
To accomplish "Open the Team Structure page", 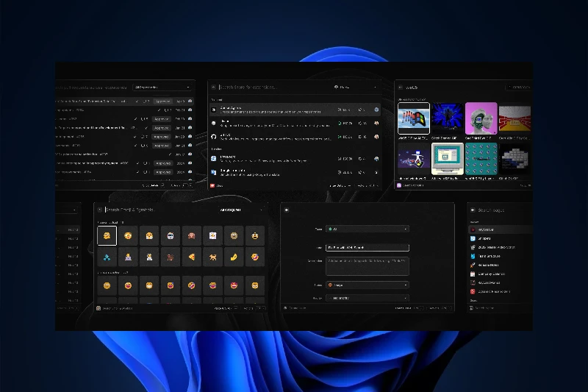I will [x=501, y=256].
